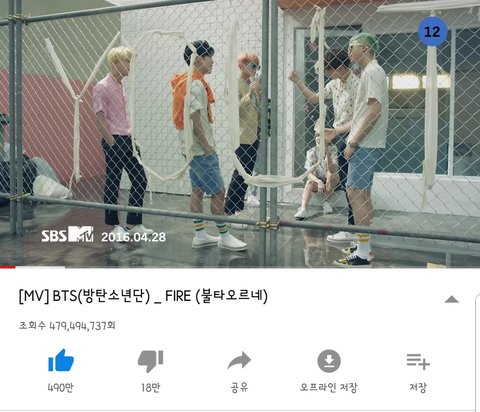Tap the blue 12 age rating badge
480x412 pixels.
point(432,32)
